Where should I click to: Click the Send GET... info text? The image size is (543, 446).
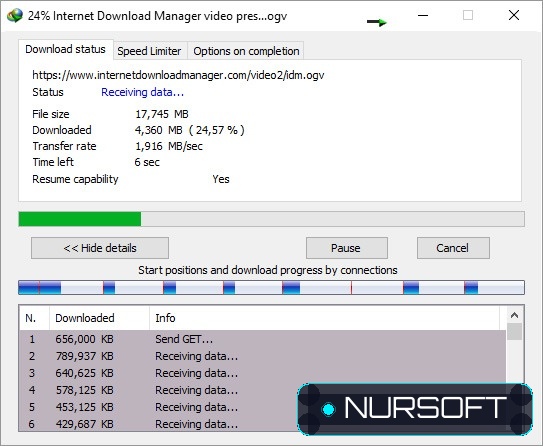184,339
